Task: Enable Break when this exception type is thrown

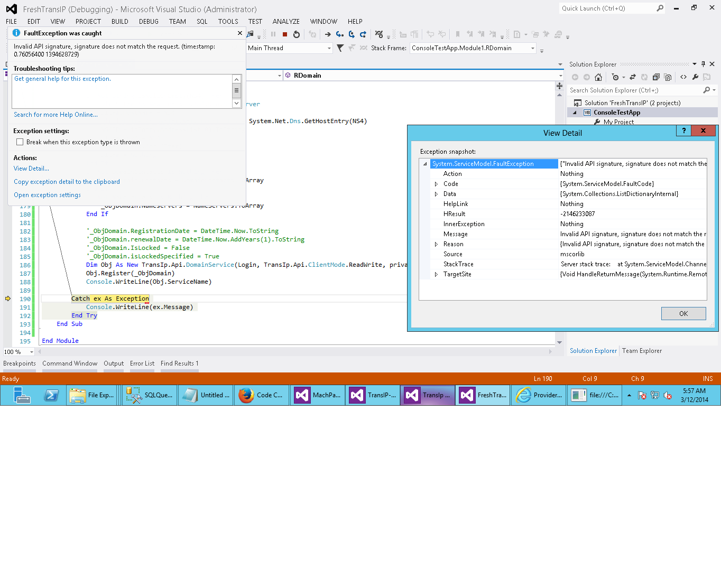Action: click(20, 142)
